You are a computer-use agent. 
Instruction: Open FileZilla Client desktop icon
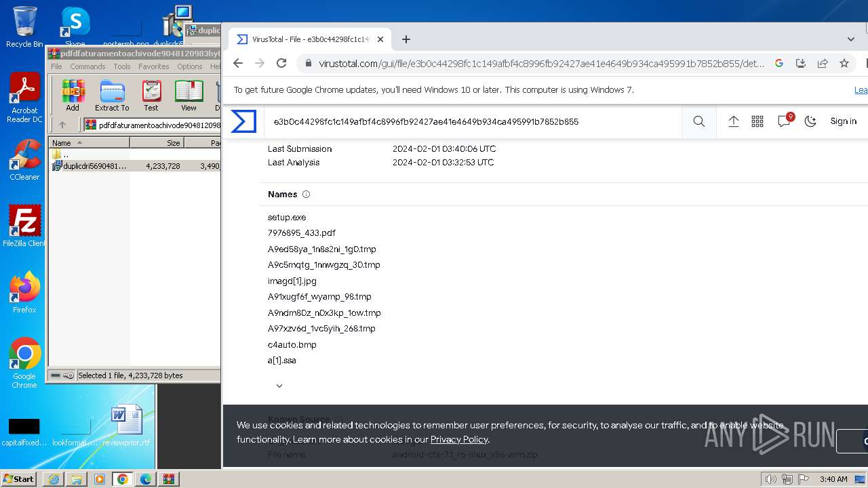point(24,226)
